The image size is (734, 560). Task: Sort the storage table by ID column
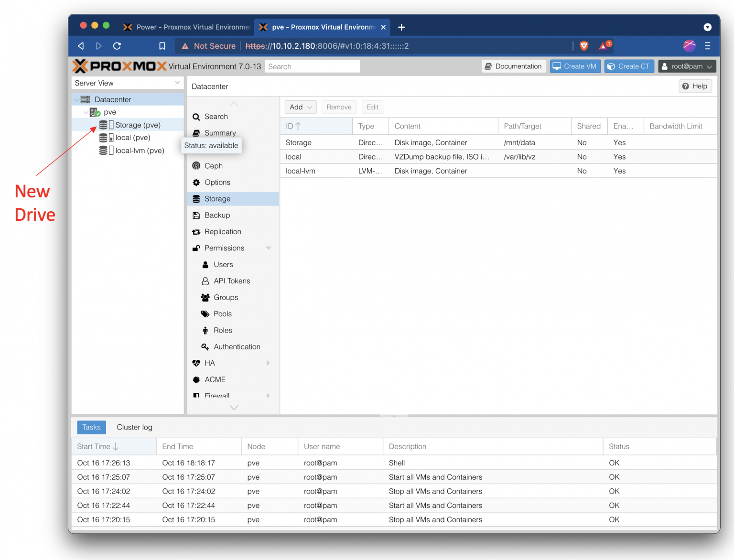tap(316, 126)
